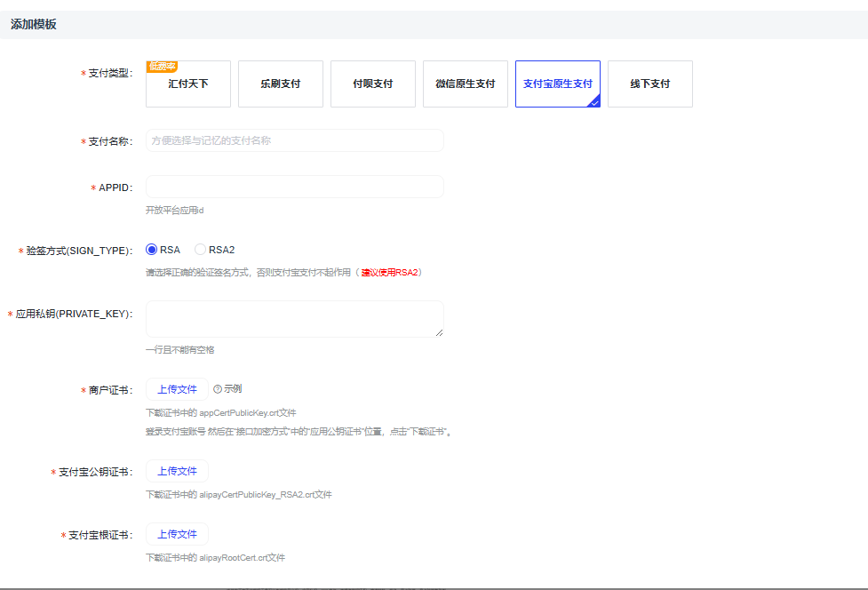
Task: Select 汇付天下 payment type
Action: [x=188, y=84]
